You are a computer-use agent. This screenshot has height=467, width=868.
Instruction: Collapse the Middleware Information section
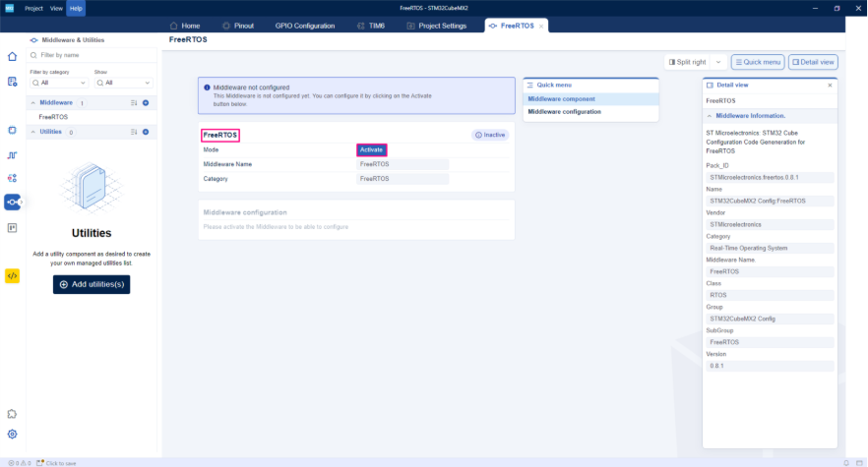coord(710,116)
